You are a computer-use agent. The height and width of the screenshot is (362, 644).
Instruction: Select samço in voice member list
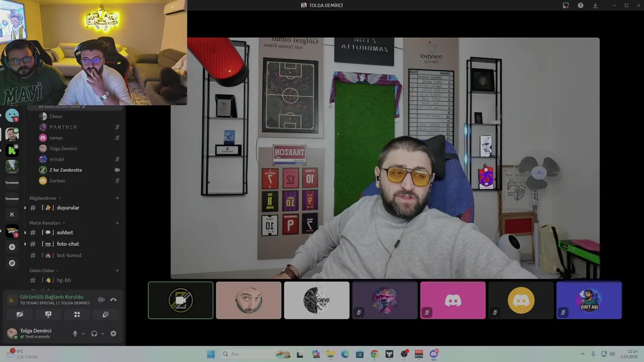click(79, 138)
